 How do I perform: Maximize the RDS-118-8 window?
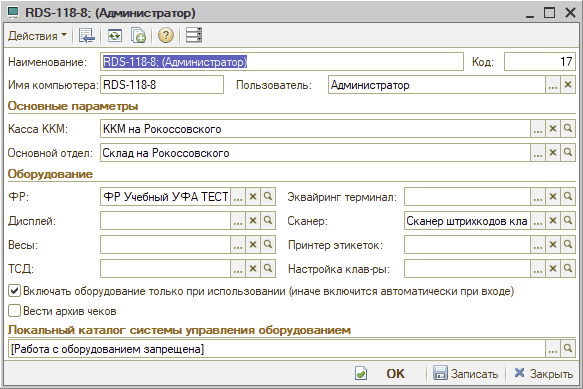click(x=550, y=13)
